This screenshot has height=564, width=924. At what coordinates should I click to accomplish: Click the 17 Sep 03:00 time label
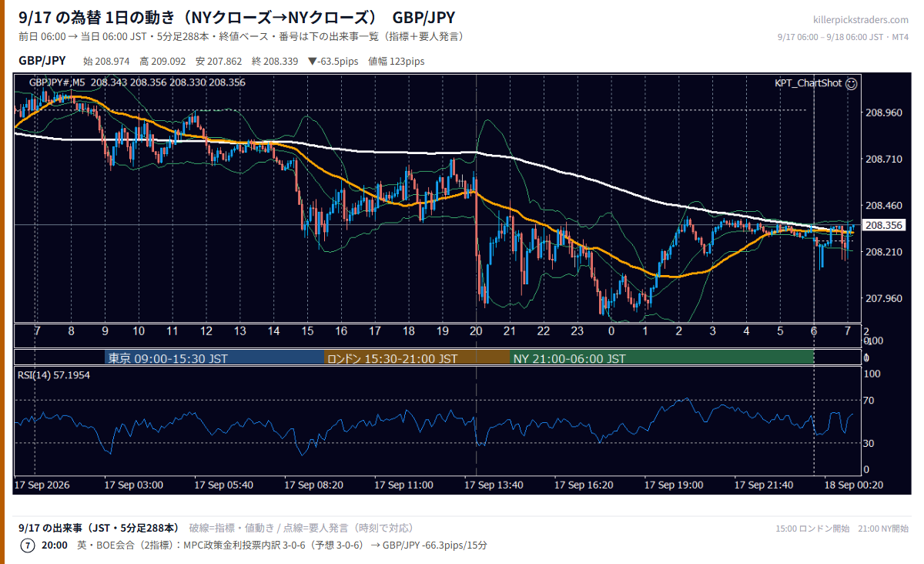(x=134, y=485)
